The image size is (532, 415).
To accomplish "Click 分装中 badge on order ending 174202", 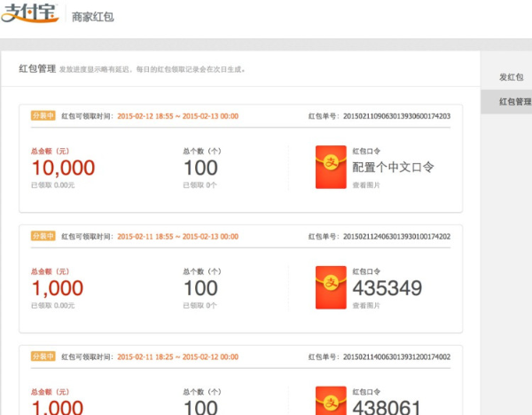I will coord(43,237).
